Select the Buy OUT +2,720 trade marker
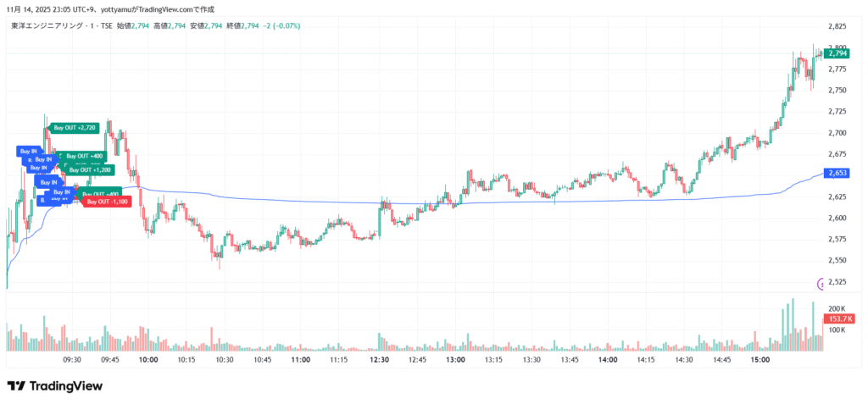The height and width of the screenshot is (404, 868). (x=75, y=128)
